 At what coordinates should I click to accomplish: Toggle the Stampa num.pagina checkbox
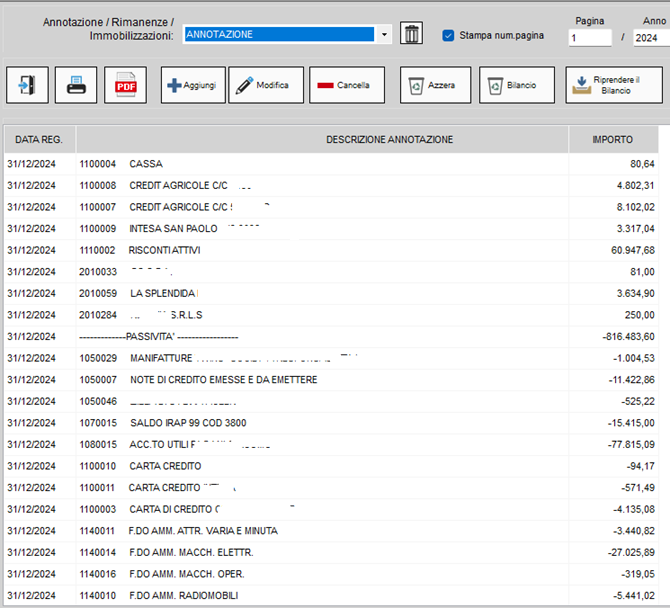pos(448,35)
